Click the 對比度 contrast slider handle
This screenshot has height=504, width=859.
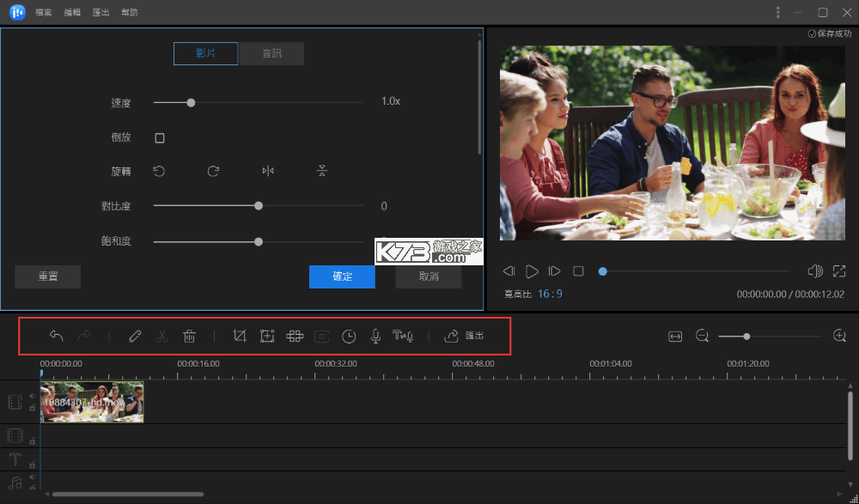259,206
